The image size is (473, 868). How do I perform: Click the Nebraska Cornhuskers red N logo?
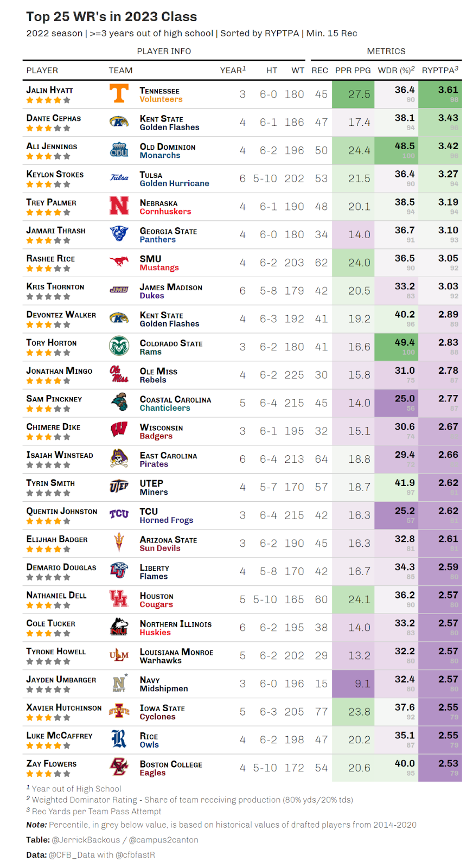(119, 206)
